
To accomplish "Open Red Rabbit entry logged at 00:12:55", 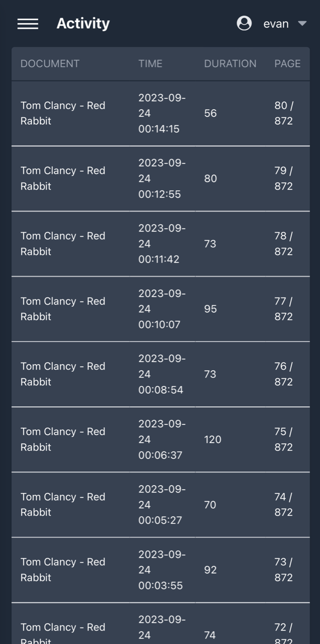I will [63, 178].
